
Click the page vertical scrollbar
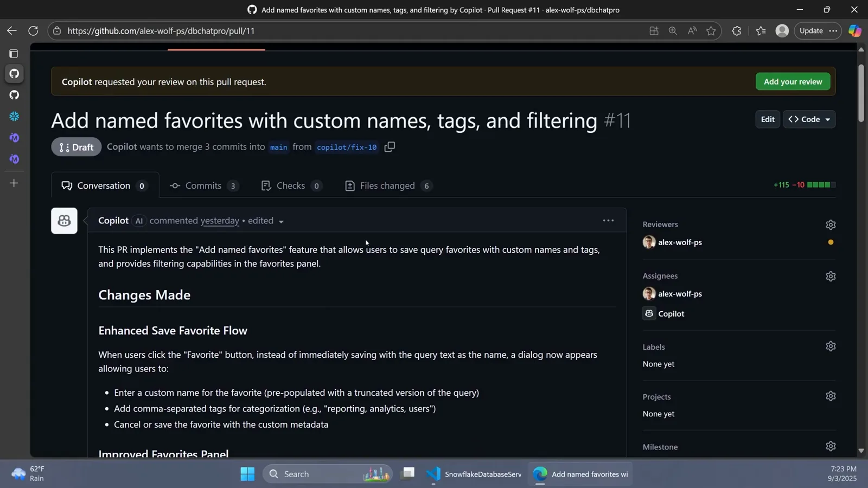[861, 93]
